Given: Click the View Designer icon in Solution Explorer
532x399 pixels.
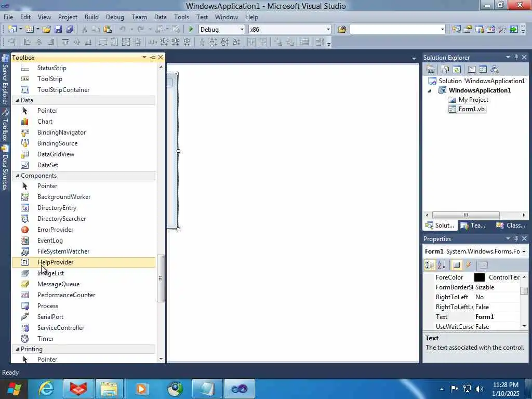Looking at the screenshot, I should 483,70.
